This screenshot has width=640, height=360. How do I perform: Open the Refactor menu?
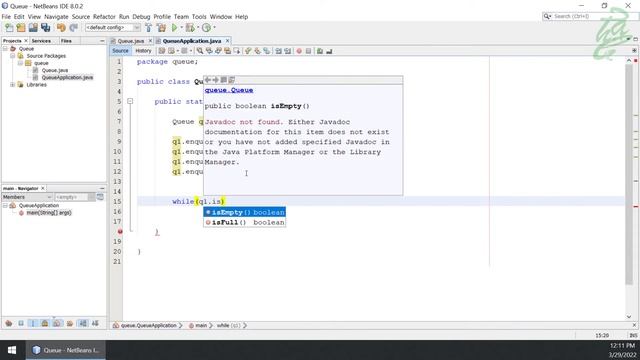104,17
